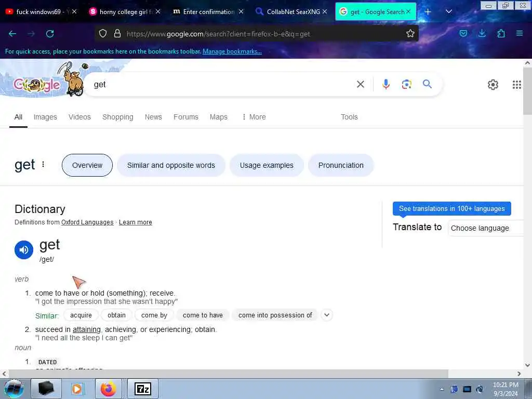
Task: Open the Pocket save icon
Action: pos(463,33)
